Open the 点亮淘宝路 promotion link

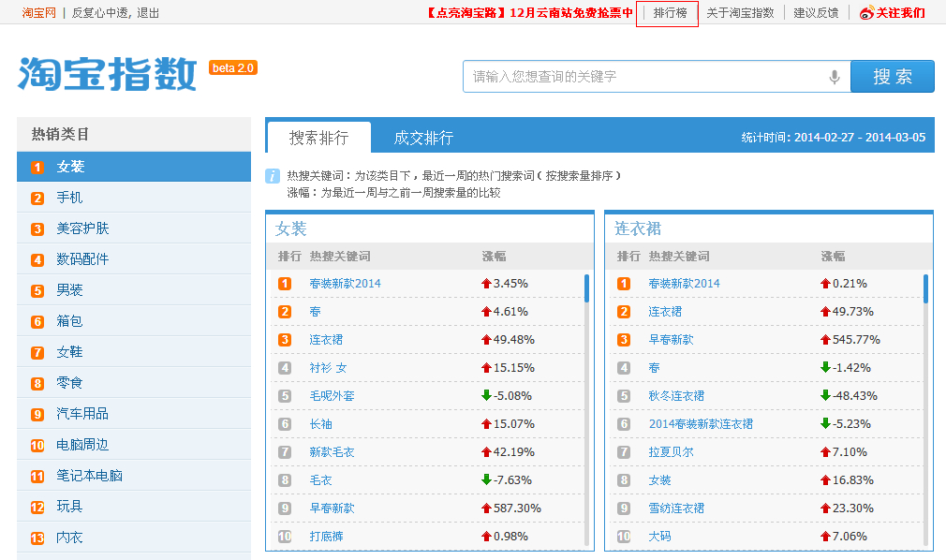pos(530,13)
